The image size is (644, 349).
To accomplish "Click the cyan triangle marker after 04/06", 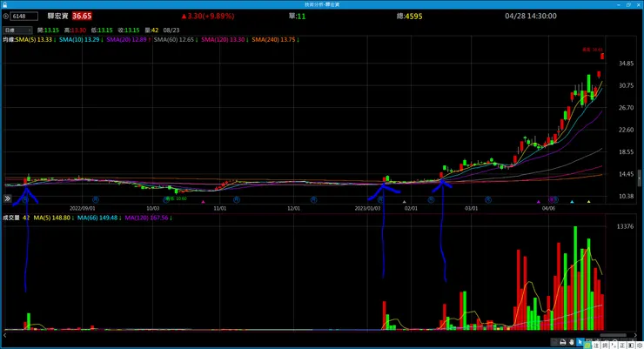I will click(572, 202).
